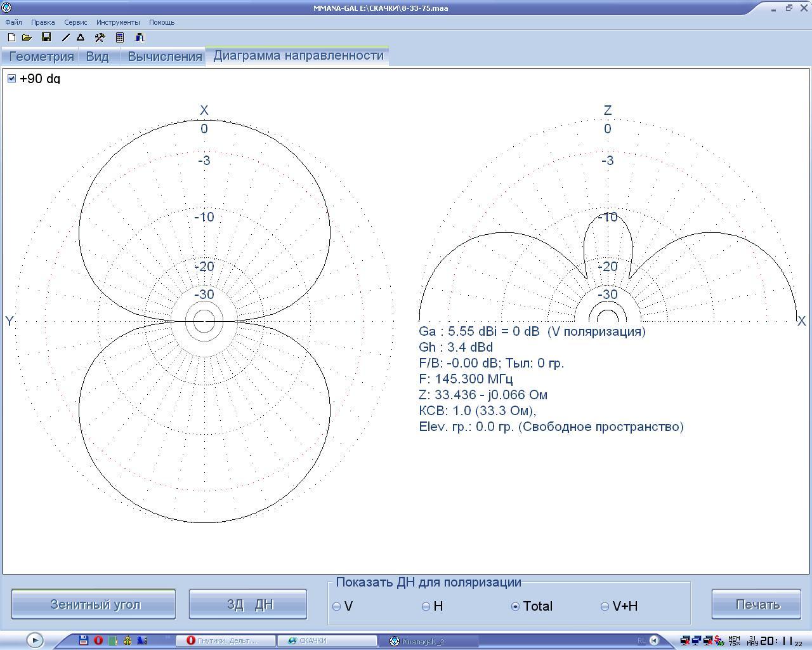812x650 pixels.
Task: Switch to the Вычисления tab
Action: (x=164, y=56)
